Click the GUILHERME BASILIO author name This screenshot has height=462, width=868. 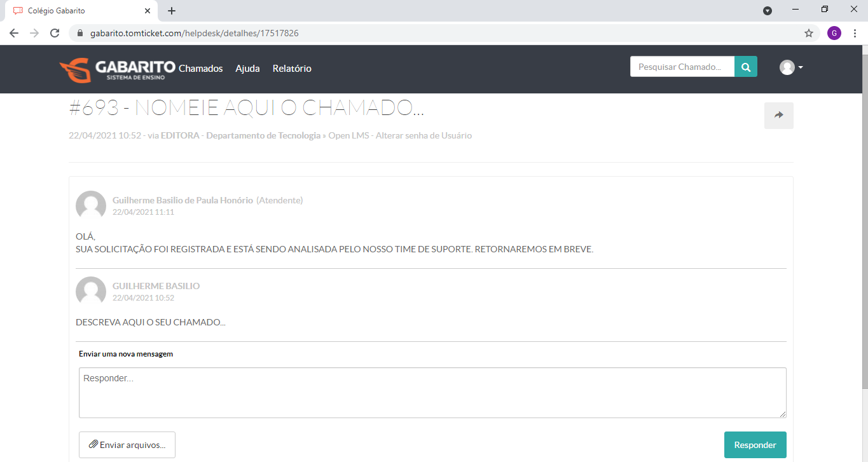[x=156, y=286]
